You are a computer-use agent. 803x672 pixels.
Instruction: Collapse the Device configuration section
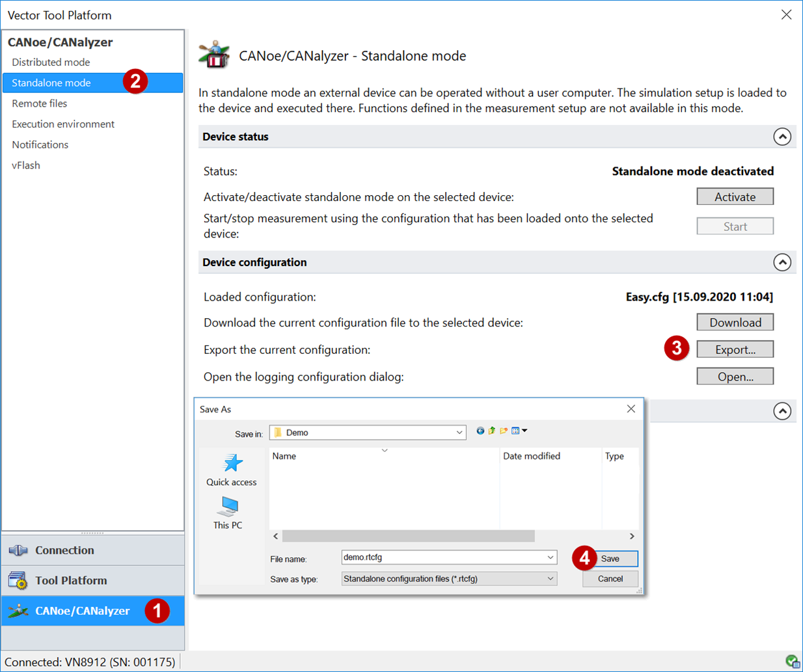pos(782,262)
